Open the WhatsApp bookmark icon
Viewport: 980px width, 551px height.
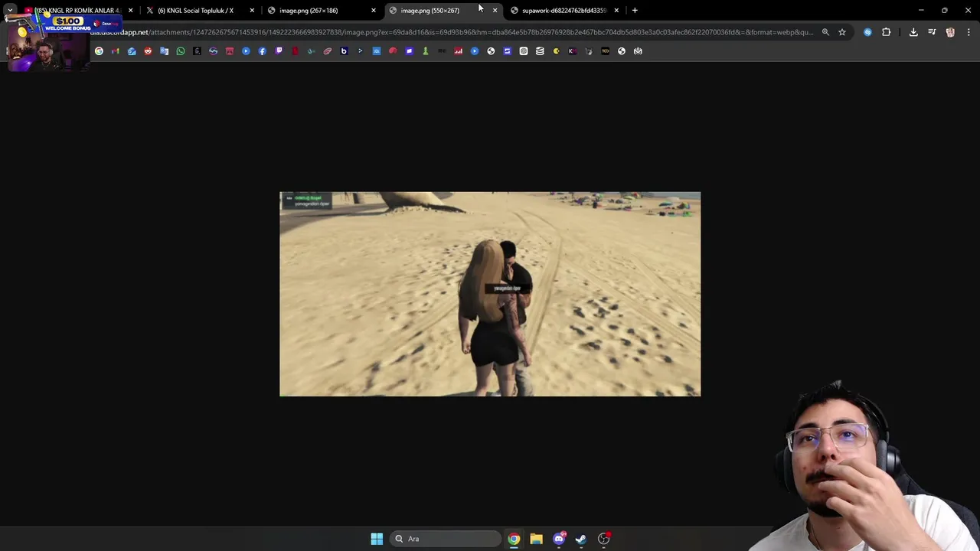point(181,51)
